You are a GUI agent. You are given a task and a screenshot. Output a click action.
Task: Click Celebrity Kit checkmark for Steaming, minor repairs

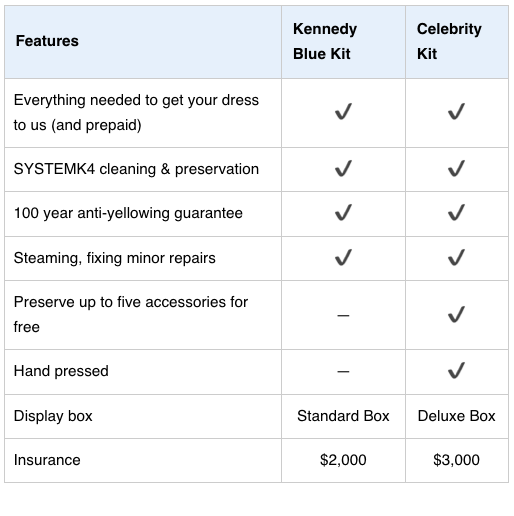pos(456,258)
